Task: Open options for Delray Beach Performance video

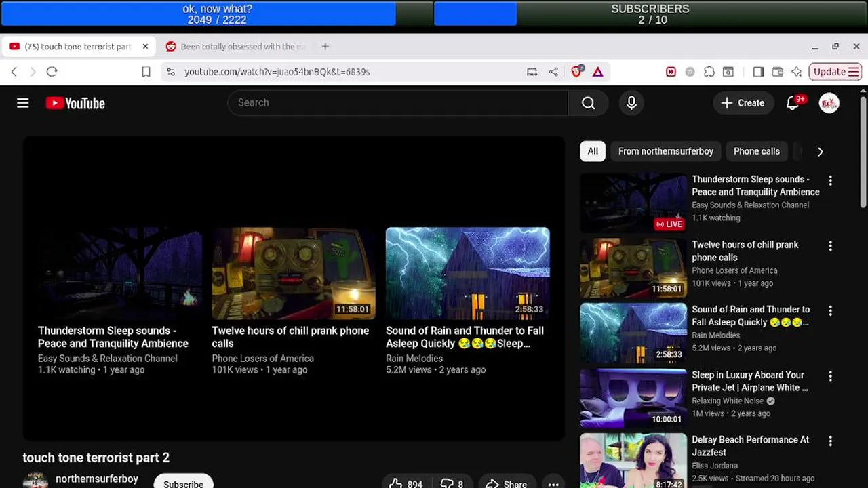Action: click(830, 441)
